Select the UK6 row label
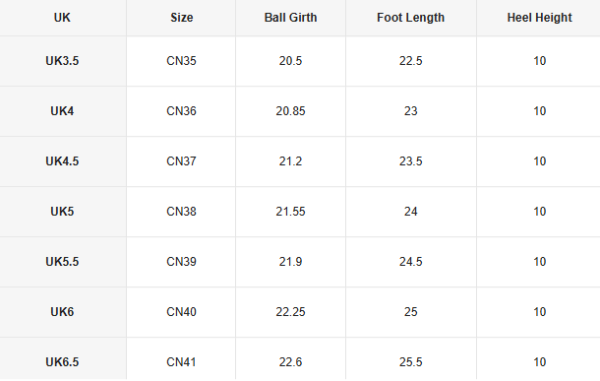The width and height of the screenshot is (600, 381). (x=62, y=312)
